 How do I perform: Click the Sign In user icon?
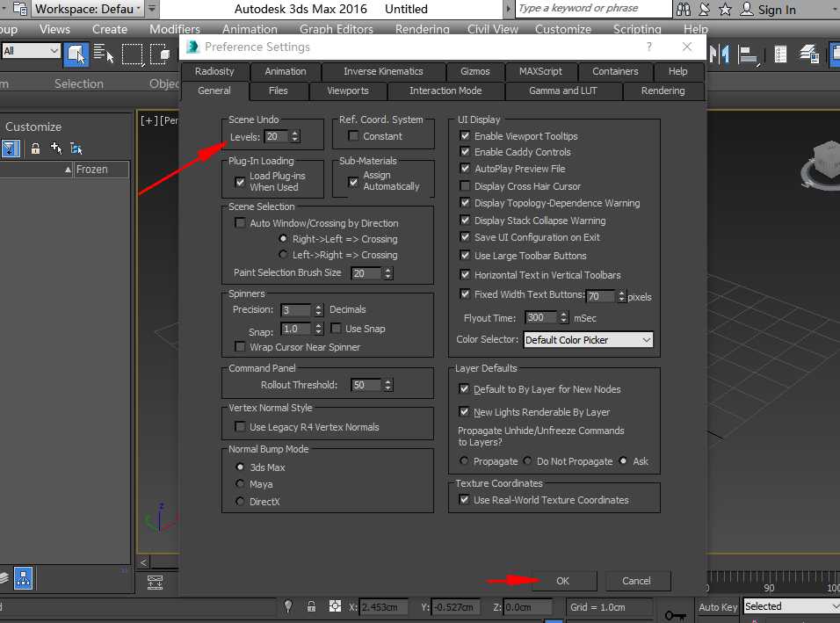coord(747,9)
